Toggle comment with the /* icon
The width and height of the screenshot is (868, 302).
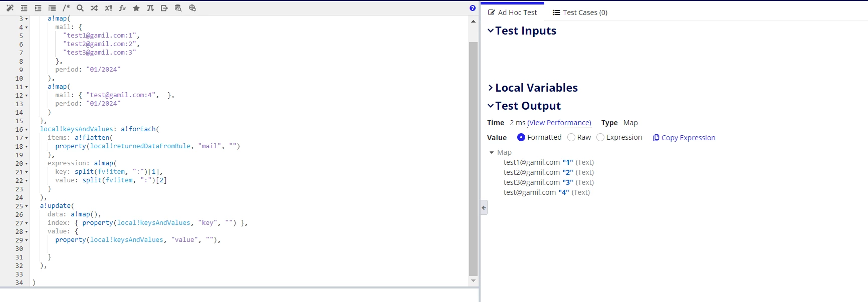coord(66,8)
